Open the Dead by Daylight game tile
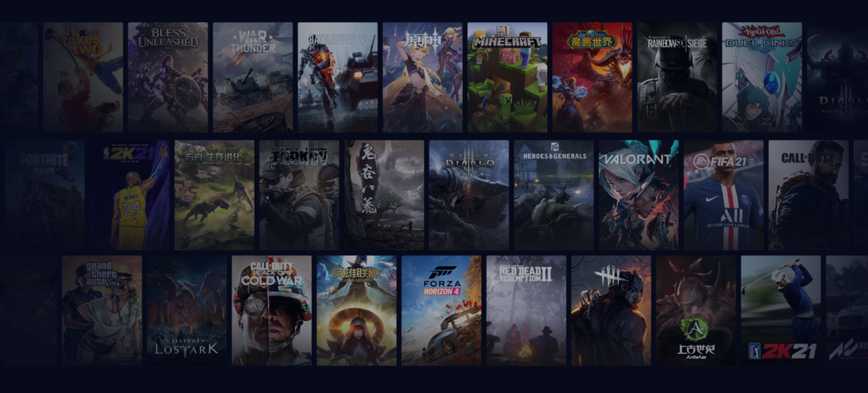 tap(611, 310)
